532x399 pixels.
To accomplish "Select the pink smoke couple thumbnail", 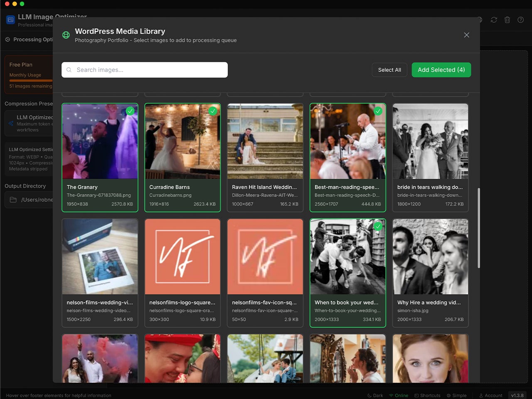I will (100, 359).
